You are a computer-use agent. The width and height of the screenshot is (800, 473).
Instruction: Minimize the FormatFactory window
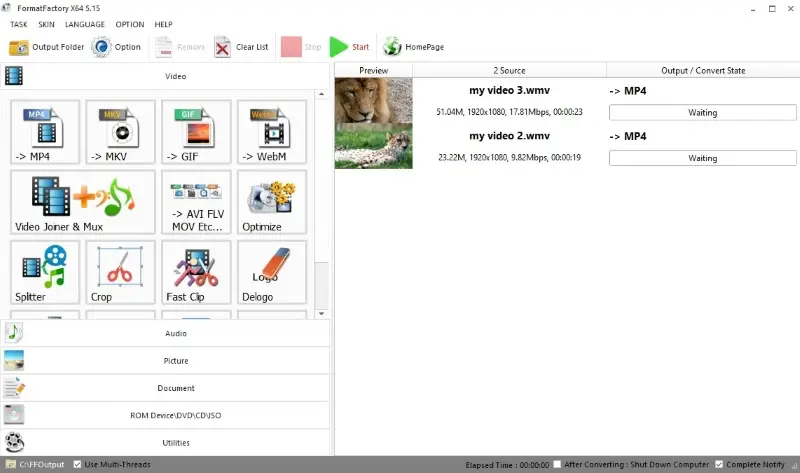[753, 9]
